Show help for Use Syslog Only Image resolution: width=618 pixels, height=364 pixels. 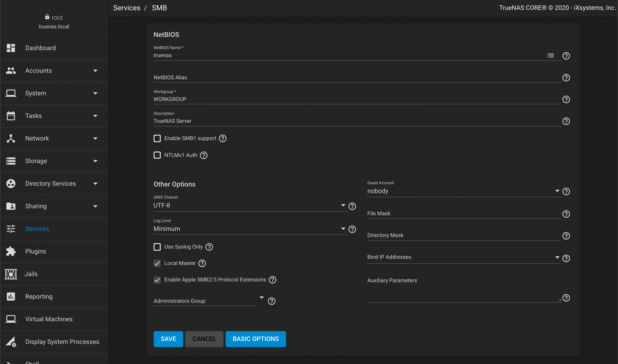click(x=209, y=247)
